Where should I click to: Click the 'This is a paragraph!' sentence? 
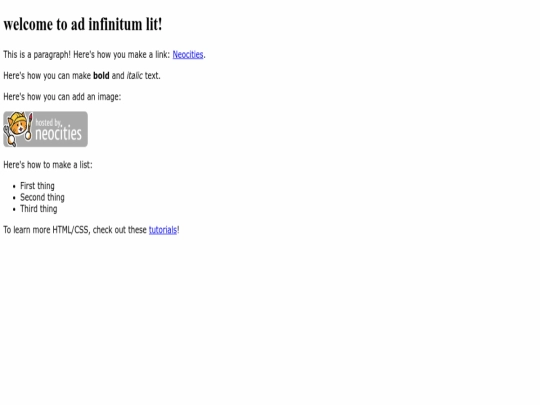tap(37, 54)
